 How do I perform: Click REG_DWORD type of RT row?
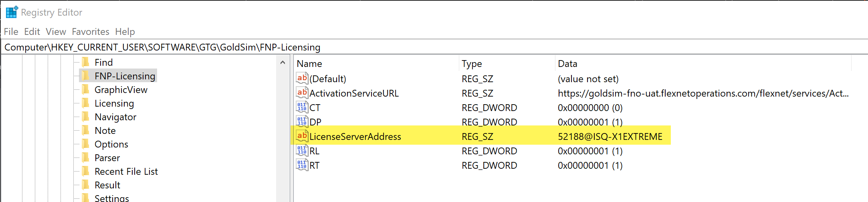tap(489, 166)
